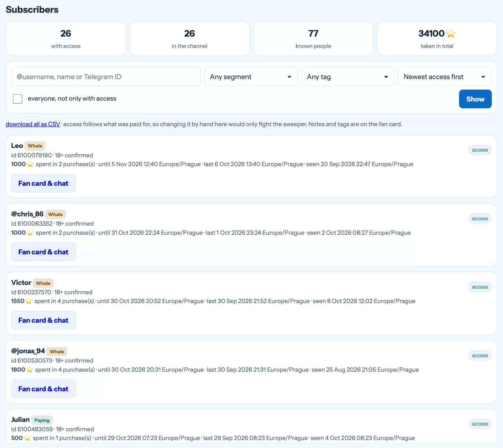Screen dimensions: 503x448
Task: Click the star icon next to Victor's 1550
Action: pos(29,301)
